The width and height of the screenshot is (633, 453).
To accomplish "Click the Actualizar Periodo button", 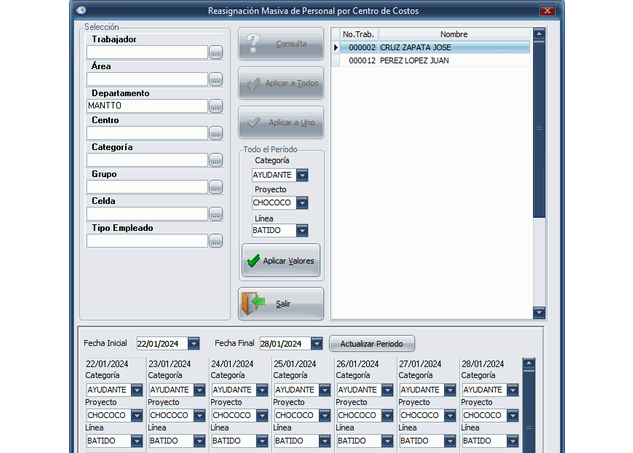I will point(371,343).
